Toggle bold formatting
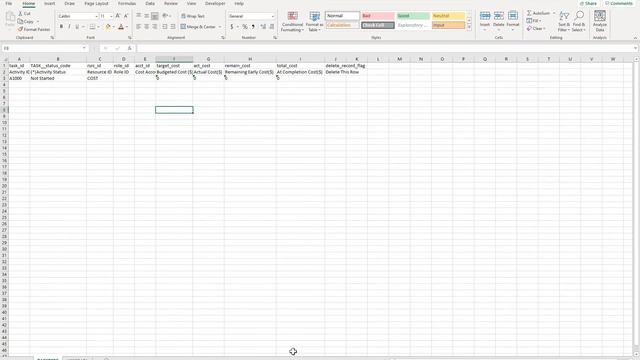The width and height of the screenshot is (640, 360). tap(61, 27)
